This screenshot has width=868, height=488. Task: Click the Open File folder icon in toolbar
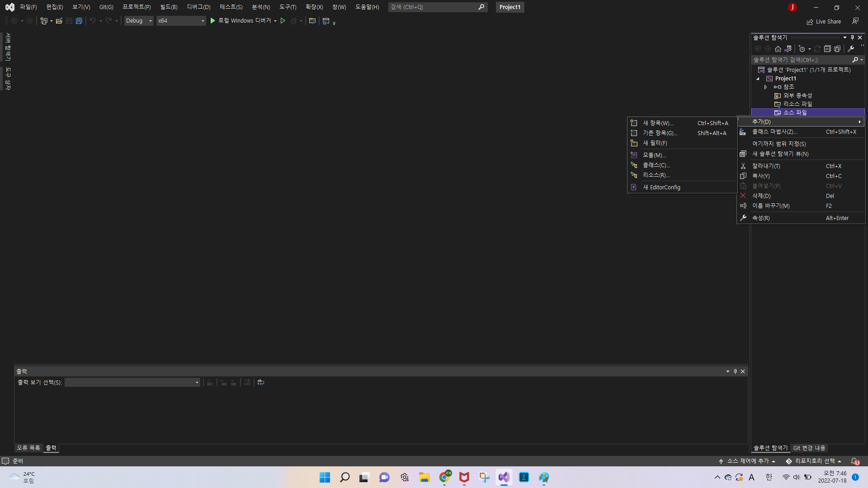click(x=59, y=21)
